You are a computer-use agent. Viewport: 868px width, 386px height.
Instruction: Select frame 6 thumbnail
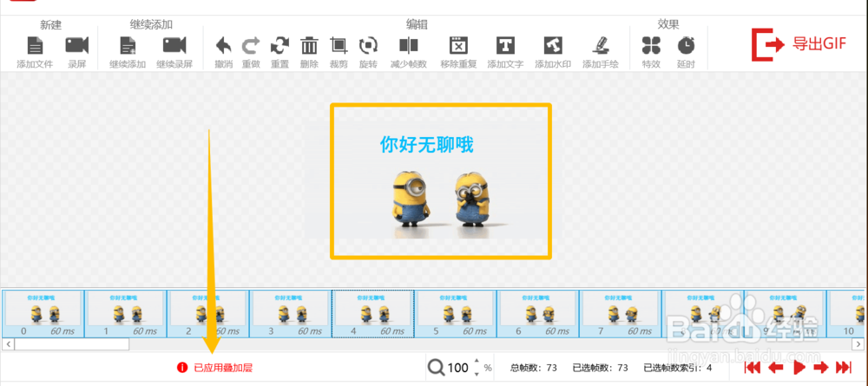(x=538, y=313)
